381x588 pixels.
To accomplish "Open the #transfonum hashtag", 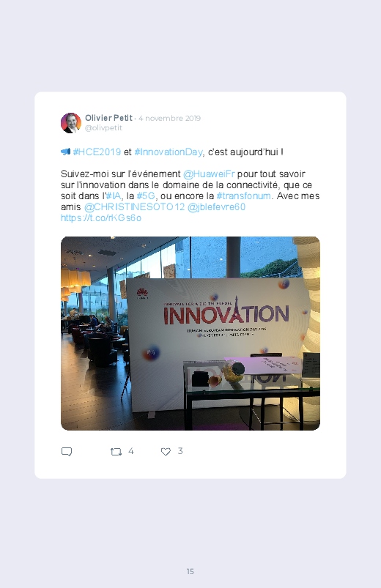I will coord(243,196).
